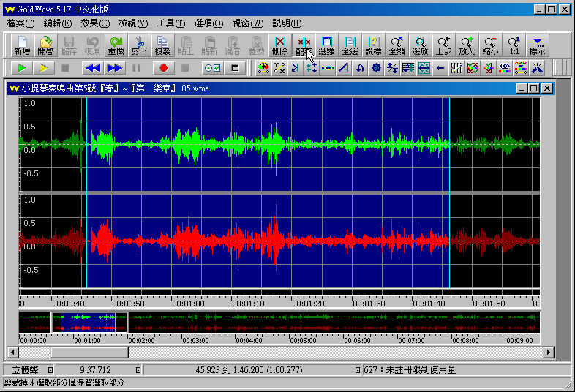The width and height of the screenshot is (575, 392).
Task: Click the 剪下 (Cut) scissors icon
Action: [x=139, y=45]
